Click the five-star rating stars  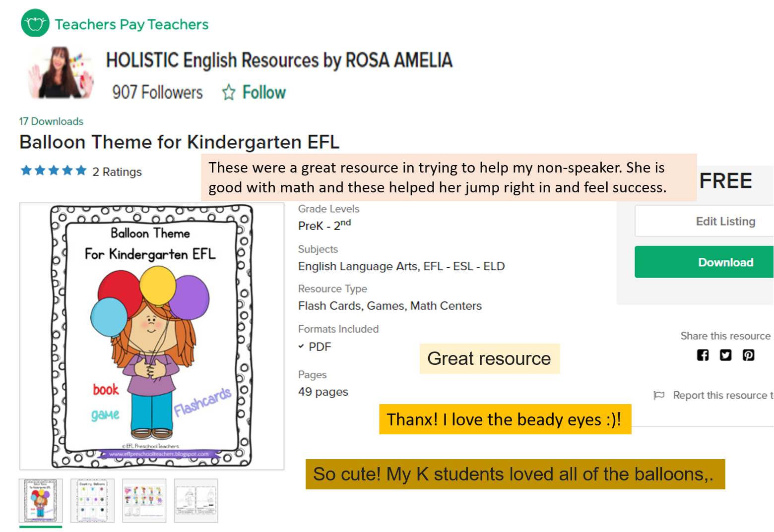click(54, 171)
